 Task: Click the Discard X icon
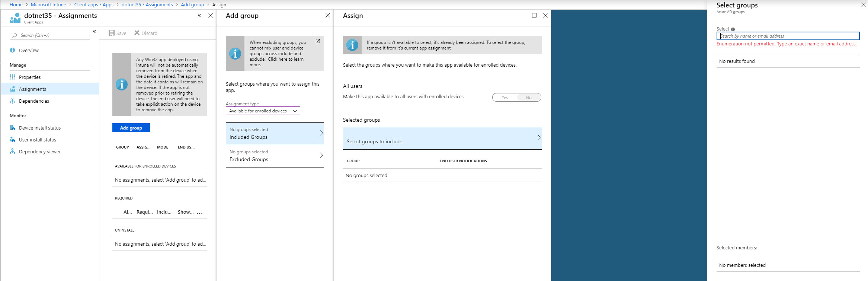tap(137, 33)
